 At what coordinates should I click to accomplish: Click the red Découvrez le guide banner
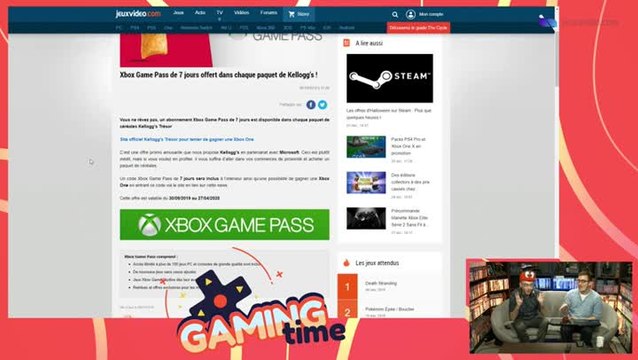pyautogui.click(x=418, y=28)
